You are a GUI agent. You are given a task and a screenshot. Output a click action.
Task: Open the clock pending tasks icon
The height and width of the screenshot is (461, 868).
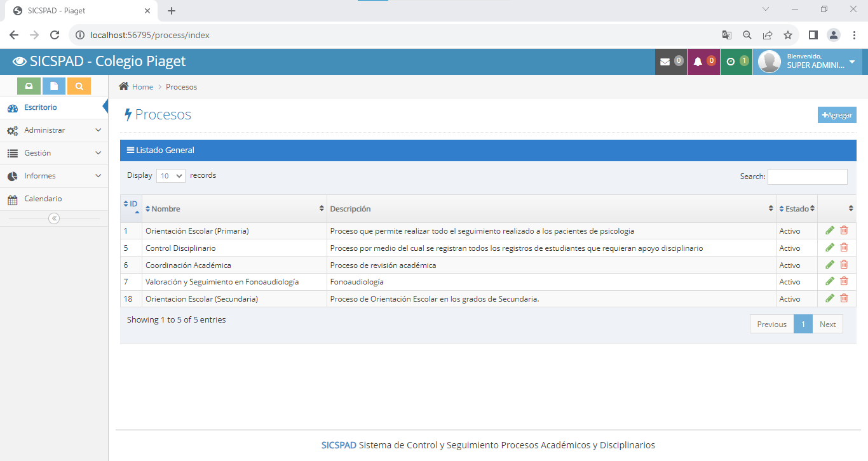coord(731,62)
